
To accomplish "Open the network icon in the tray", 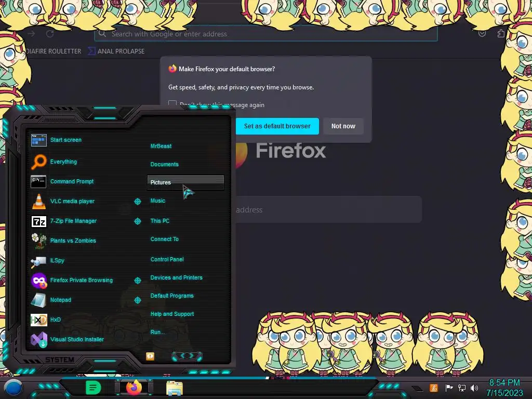I will pos(461,388).
